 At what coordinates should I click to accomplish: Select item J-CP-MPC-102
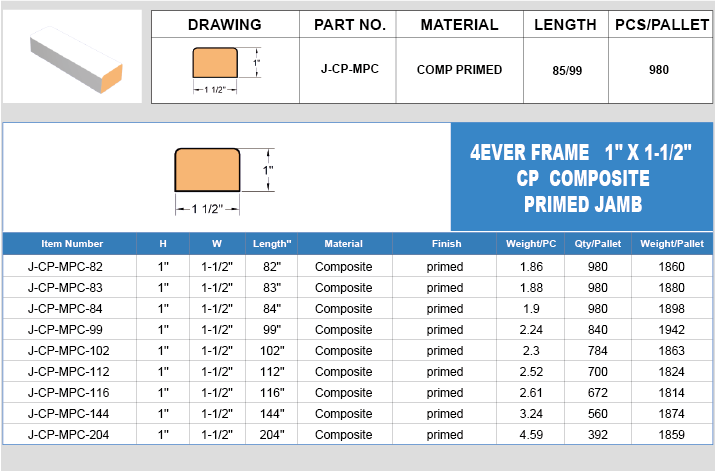coord(69,351)
